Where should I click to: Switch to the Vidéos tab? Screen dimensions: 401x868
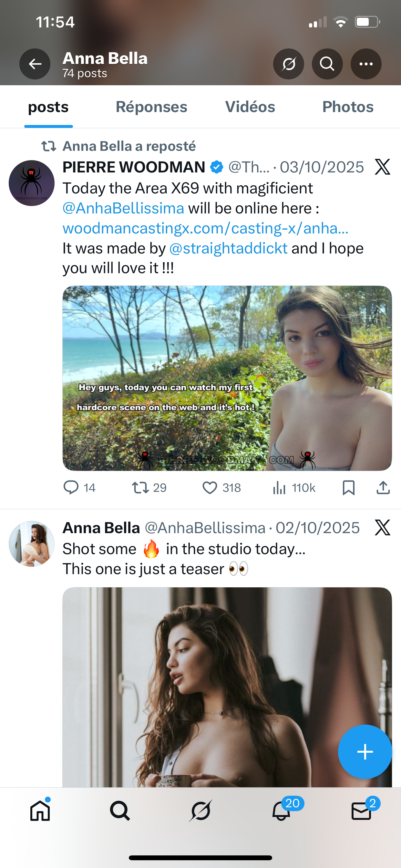(x=250, y=107)
